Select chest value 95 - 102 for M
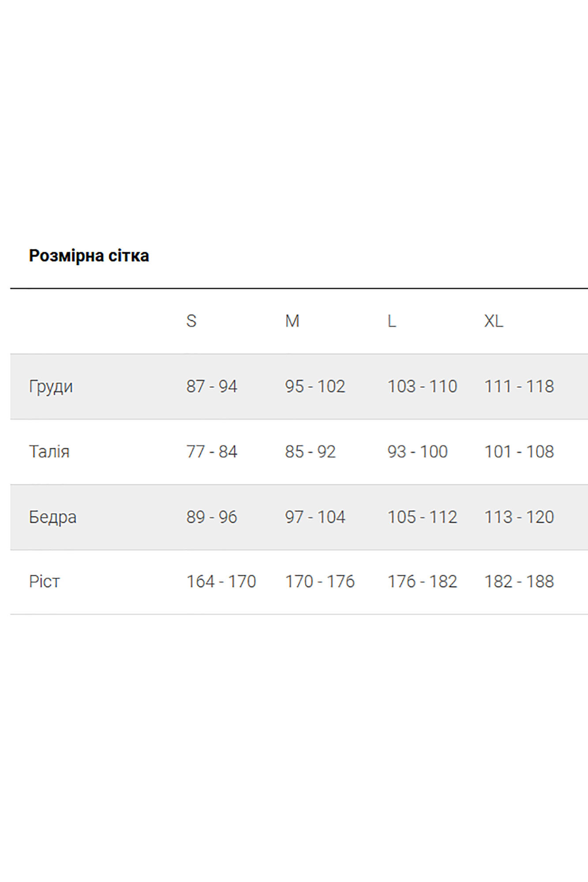The width and height of the screenshot is (588, 882). pyautogui.click(x=315, y=386)
